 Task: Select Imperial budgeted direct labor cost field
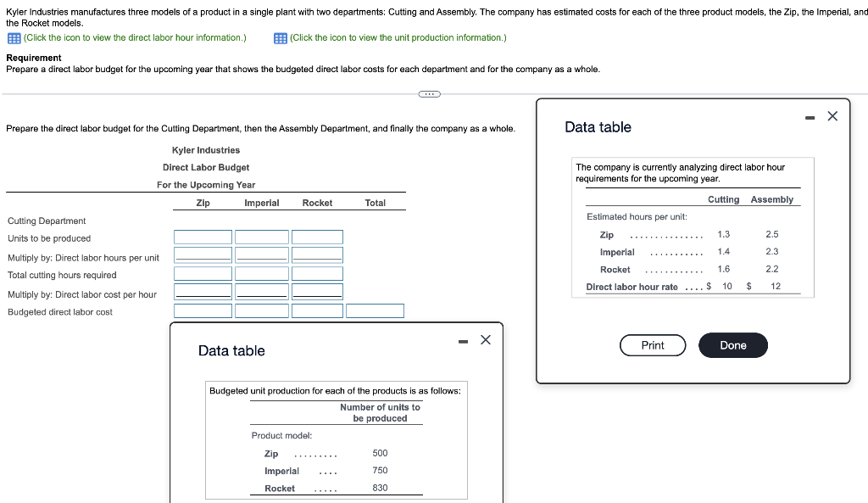pos(262,310)
